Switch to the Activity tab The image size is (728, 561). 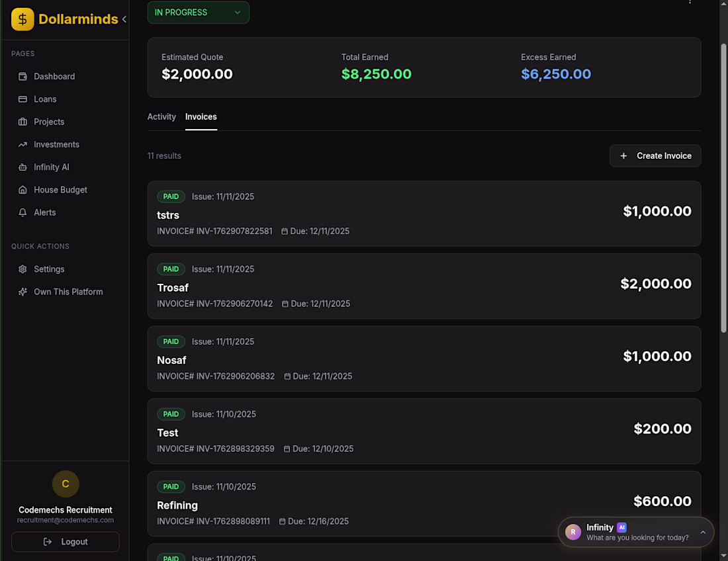161,117
